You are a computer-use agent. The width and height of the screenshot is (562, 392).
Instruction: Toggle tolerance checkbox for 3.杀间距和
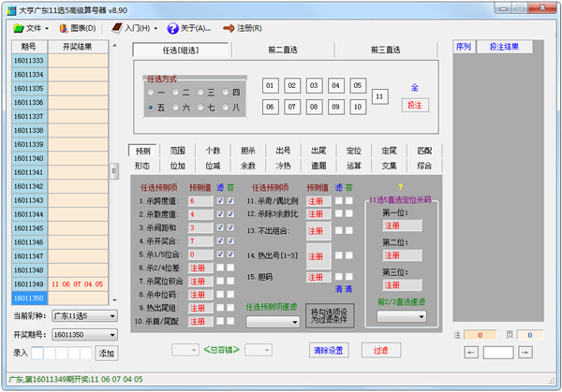coord(230,227)
